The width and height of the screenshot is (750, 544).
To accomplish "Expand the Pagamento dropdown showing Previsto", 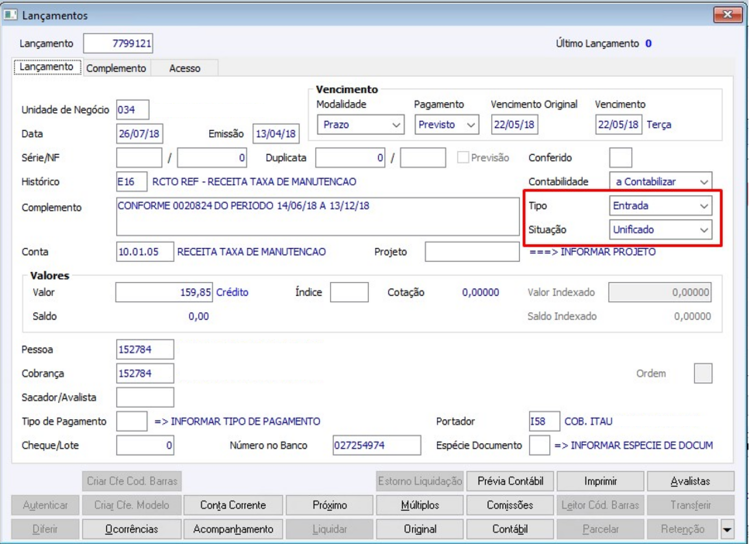I will coord(447,125).
